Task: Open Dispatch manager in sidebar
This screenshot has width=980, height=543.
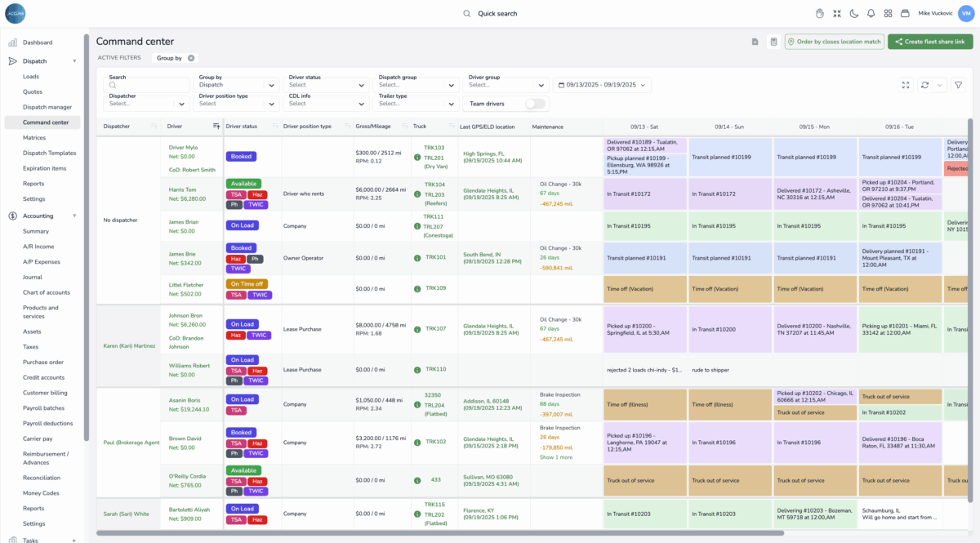Action: pos(47,107)
